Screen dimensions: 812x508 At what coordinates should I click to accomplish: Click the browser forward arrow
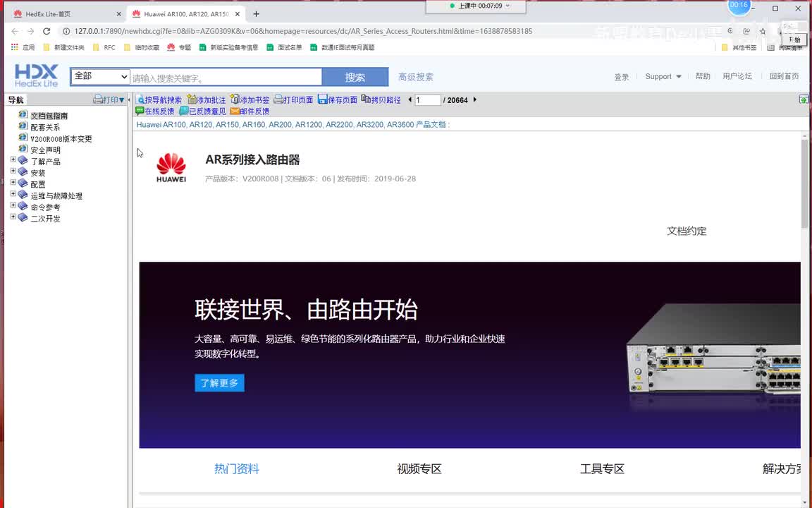coord(30,31)
